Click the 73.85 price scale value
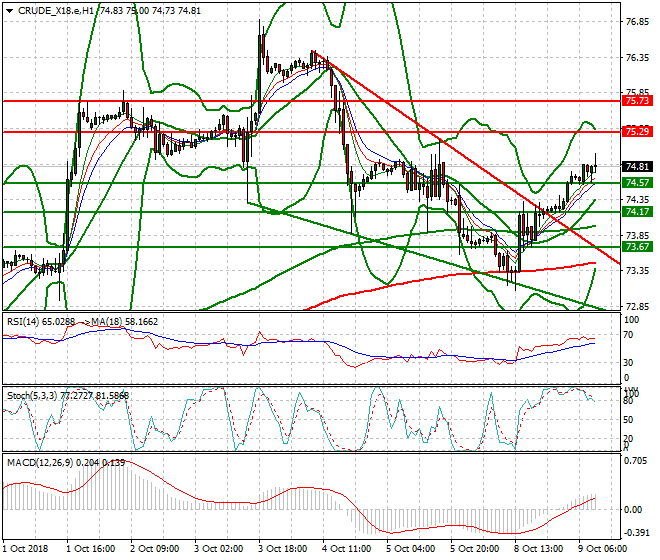 (x=637, y=235)
